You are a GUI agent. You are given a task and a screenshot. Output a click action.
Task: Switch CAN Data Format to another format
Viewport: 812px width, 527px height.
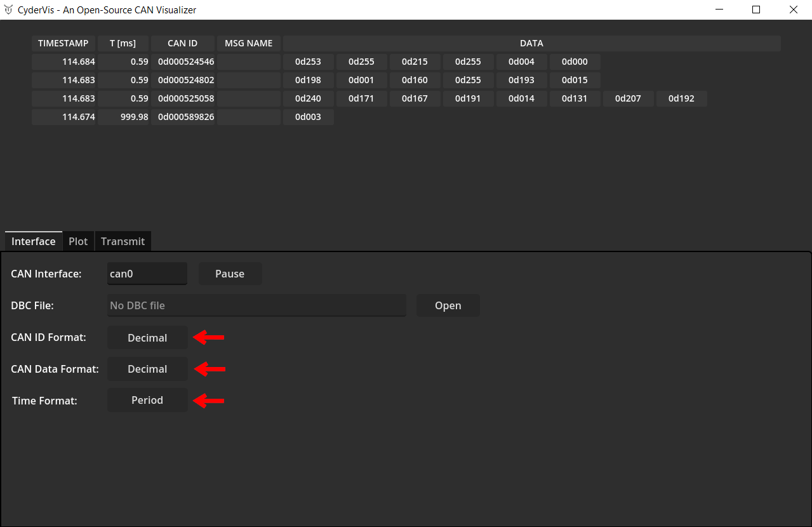click(x=147, y=369)
